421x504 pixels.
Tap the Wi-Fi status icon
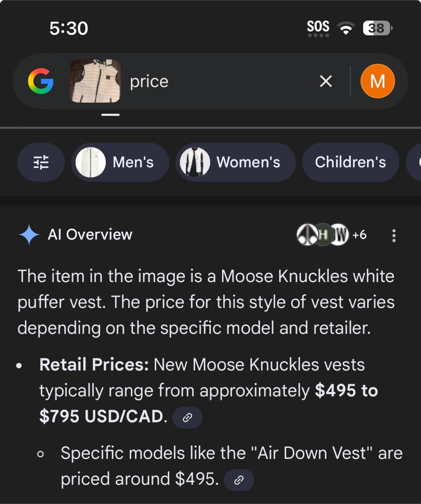[346, 28]
